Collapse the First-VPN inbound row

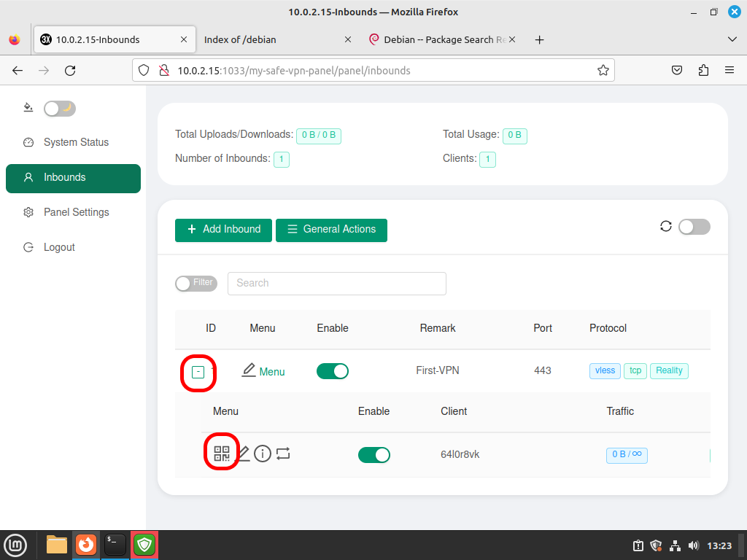click(198, 372)
